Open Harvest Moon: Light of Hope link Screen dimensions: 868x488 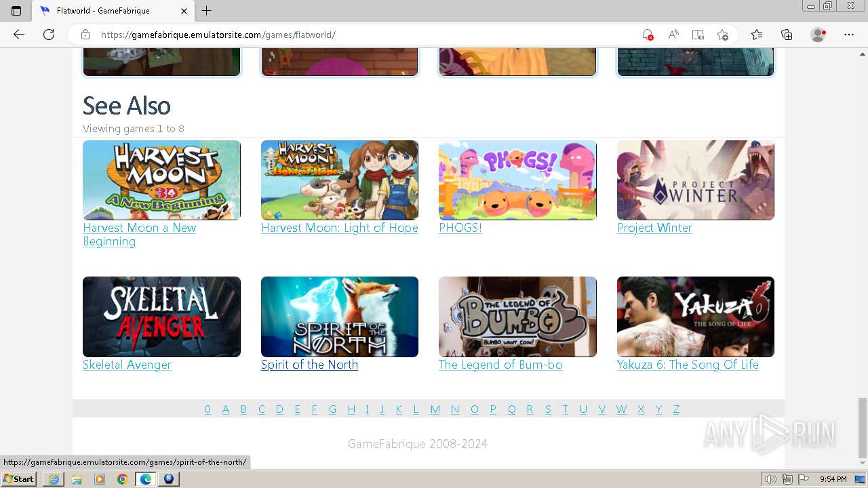click(x=340, y=228)
